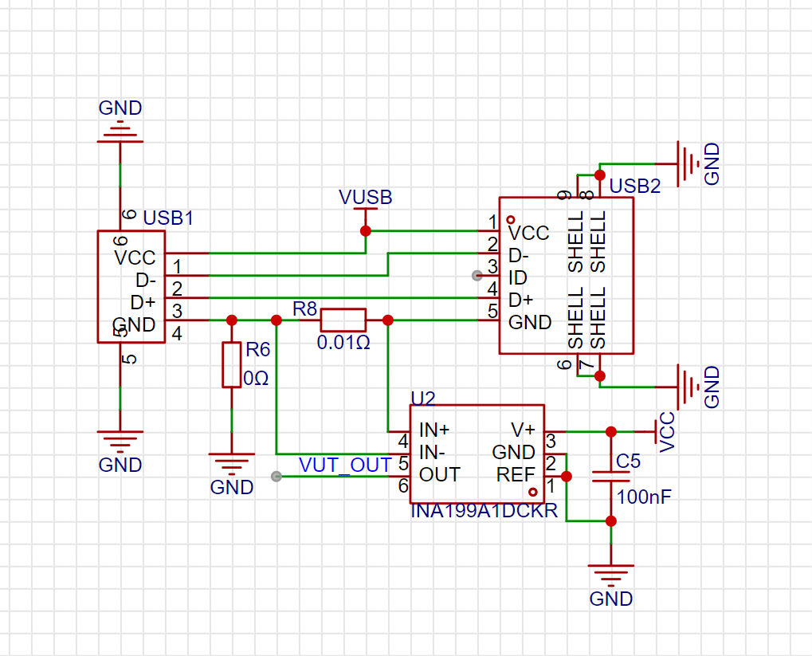Click the V+ pin name in U2

[x=523, y=430]
